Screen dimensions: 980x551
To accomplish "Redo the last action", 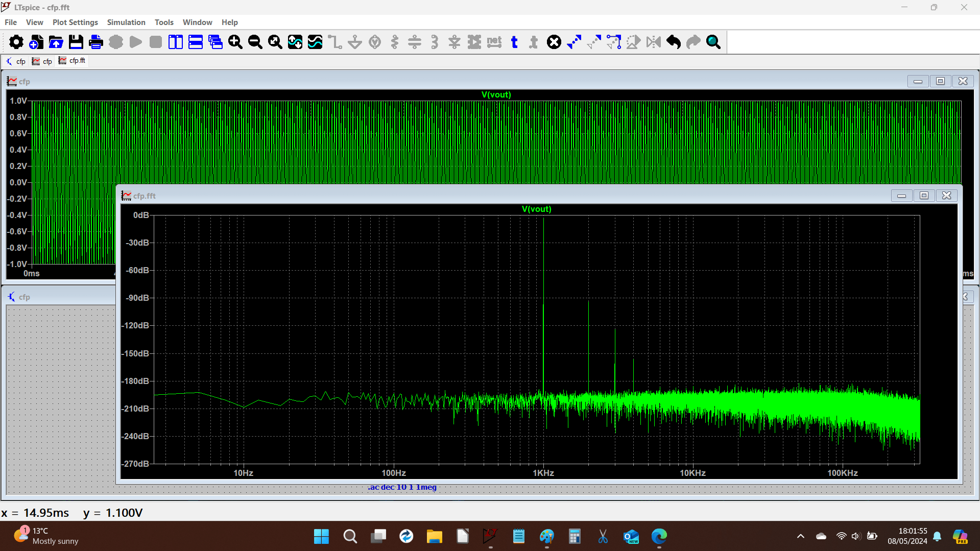I will coord(694,42).
